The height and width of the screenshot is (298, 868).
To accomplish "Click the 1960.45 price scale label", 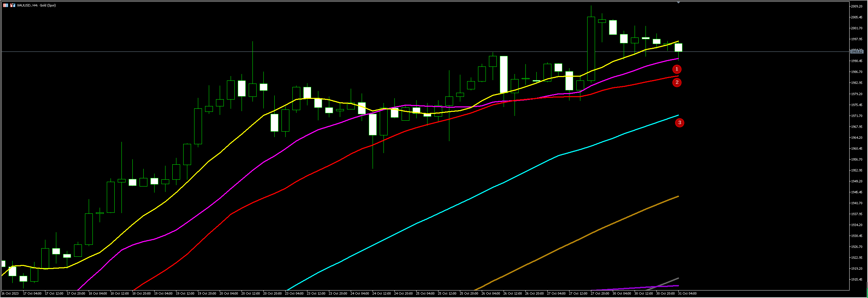I will coord(857,149).
